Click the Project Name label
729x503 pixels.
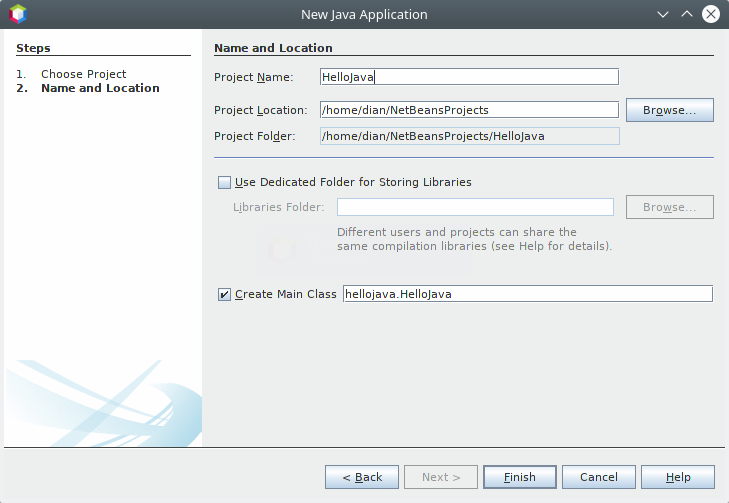click(254, 77)
